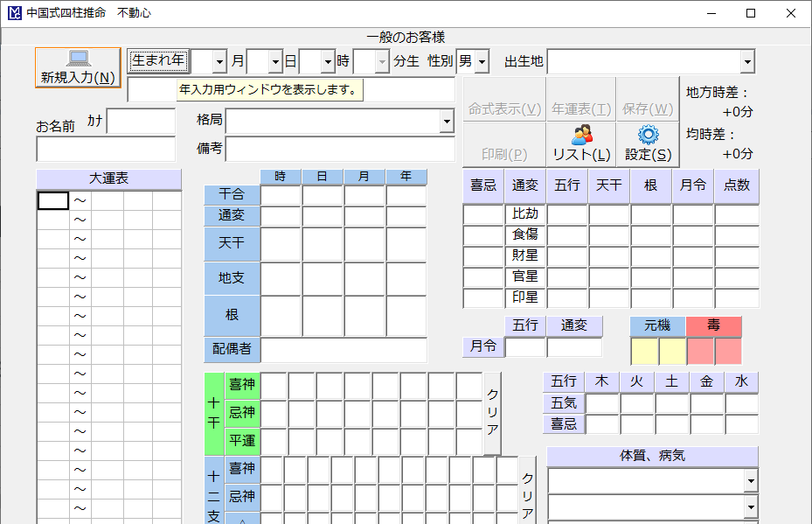Image resolution: width=812 pixels, height=524 pixels.
Task: Click the first 大運表 start cell
Action: tap(52, 200)
